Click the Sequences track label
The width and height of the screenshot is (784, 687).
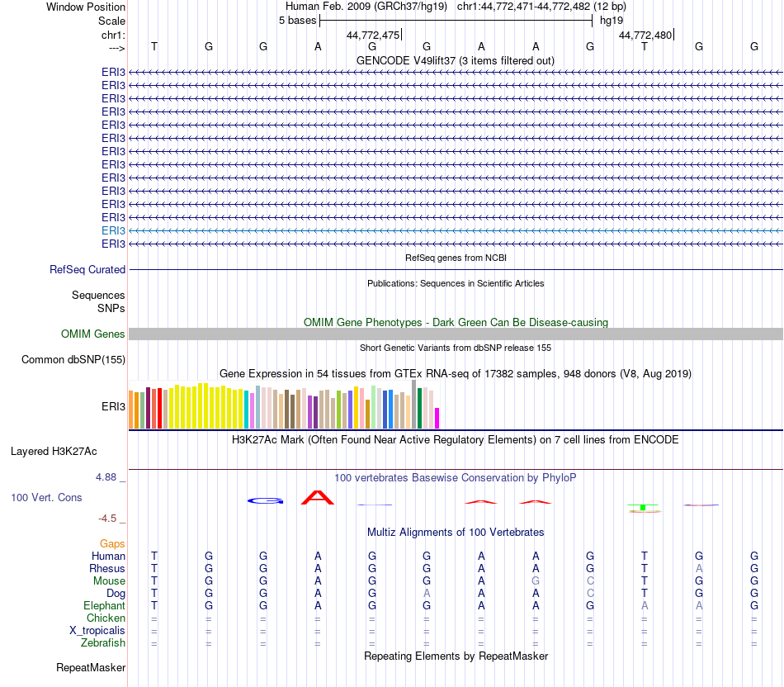[x=98, y=296]
